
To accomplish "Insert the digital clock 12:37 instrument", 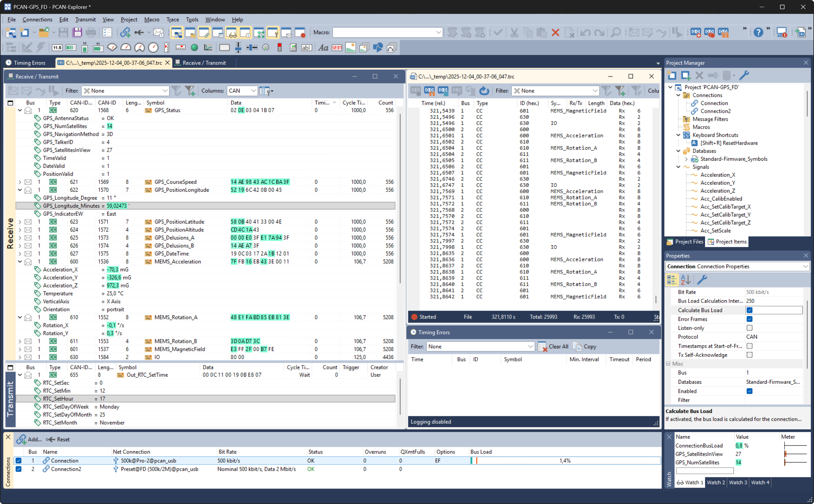I will pyautogui.click(x=337, y=48).
